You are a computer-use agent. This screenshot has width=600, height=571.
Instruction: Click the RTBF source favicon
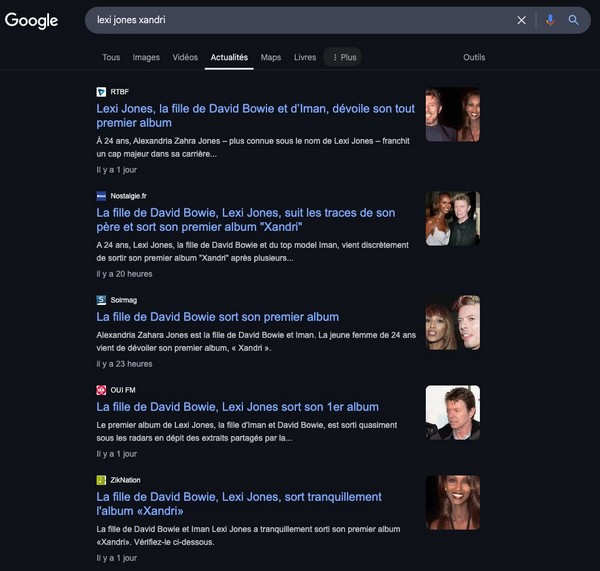pos(101,92)
